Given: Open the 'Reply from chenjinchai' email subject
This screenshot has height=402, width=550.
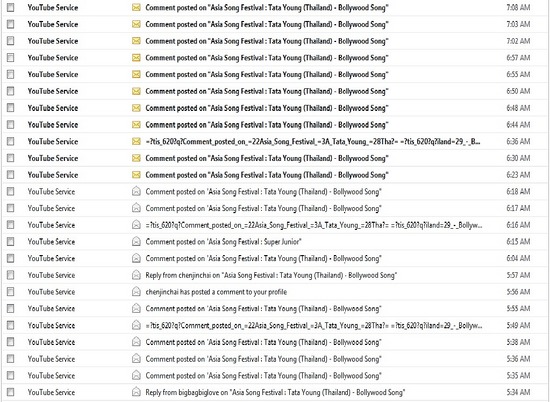Looking at the screenshot, I should [x=271, y=275].
